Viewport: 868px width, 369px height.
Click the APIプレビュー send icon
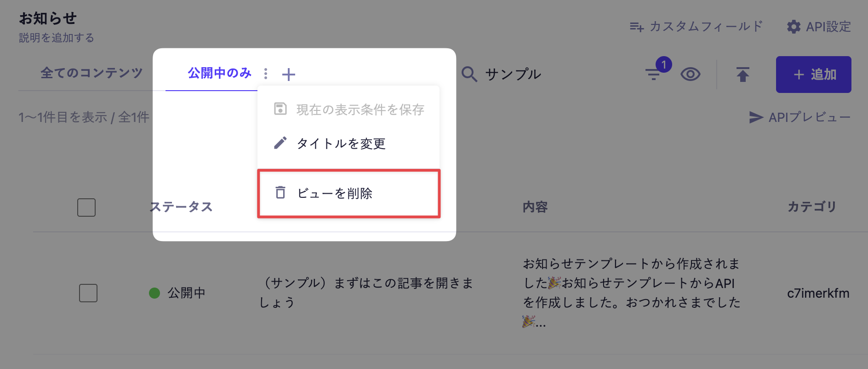[x=756, y=117]
